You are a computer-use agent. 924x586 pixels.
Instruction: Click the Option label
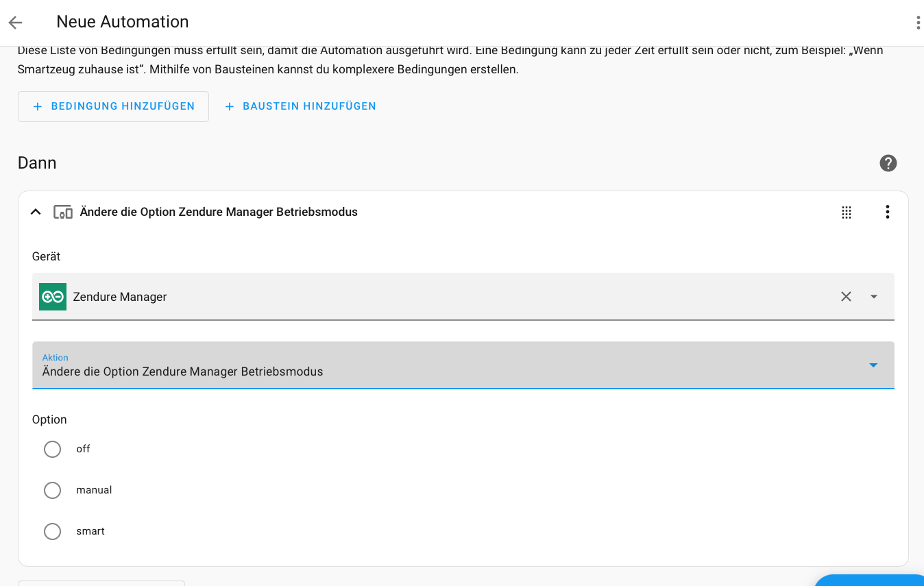(49, 419)
